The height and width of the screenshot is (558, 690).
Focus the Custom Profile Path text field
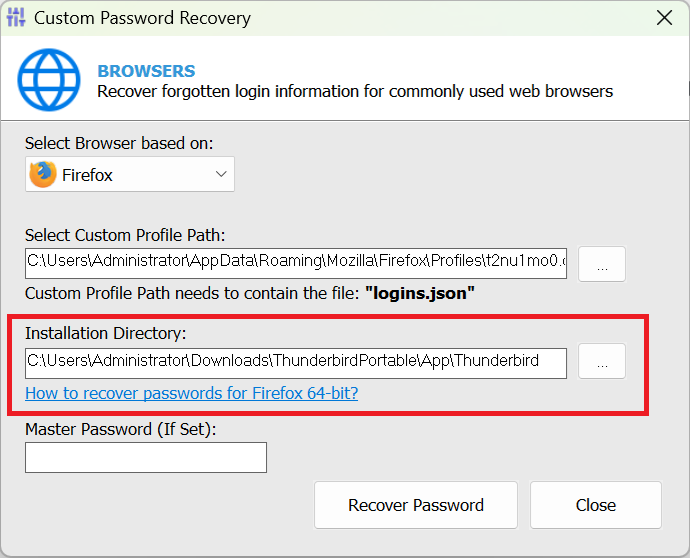coord(296,263)
